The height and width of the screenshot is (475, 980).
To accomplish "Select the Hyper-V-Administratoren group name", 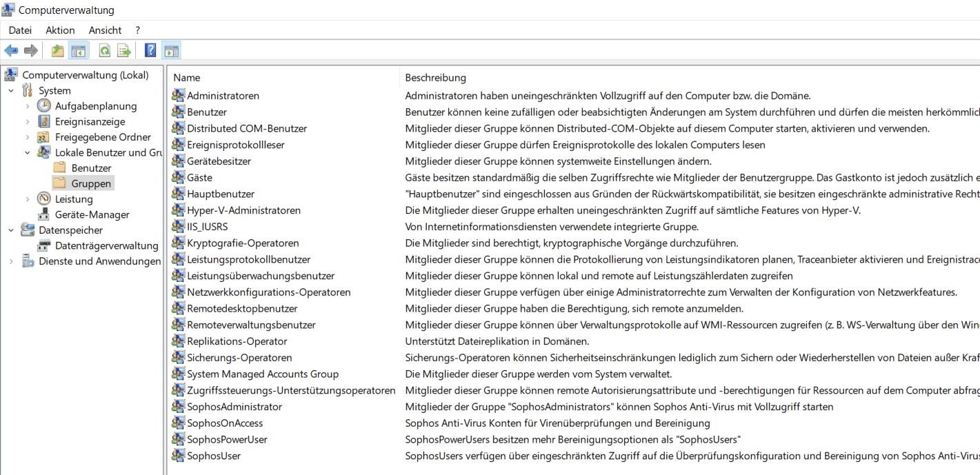I will pyautogui.click(x=244, y=210).
